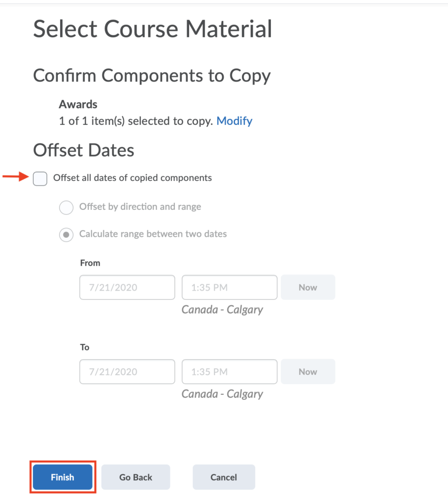Set To date with Now button
The width and height of the screenshot is (448, 501).
coord(308,372)
